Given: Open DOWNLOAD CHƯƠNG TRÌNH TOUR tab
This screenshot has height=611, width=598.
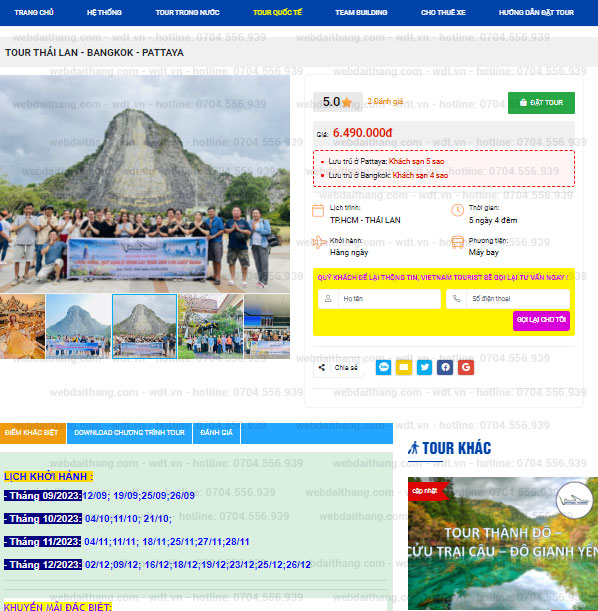Looking at the screenshot, I should point(129,433).
